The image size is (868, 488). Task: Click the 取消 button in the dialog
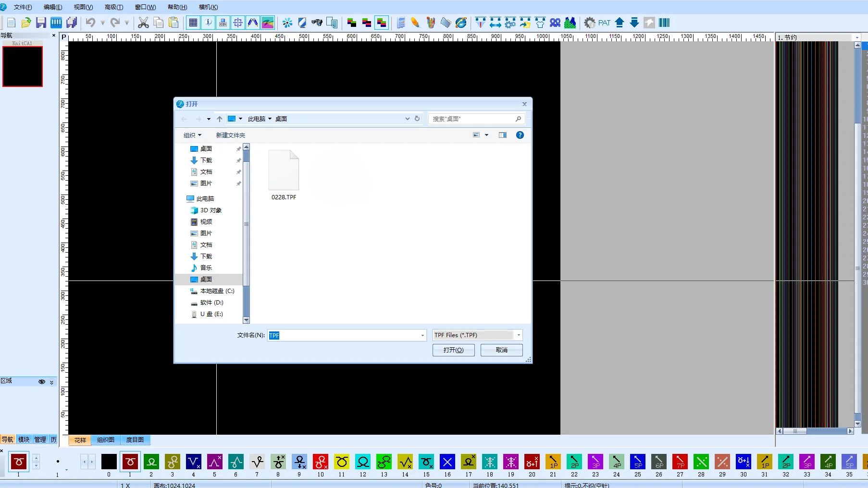[x=501, y=350]
